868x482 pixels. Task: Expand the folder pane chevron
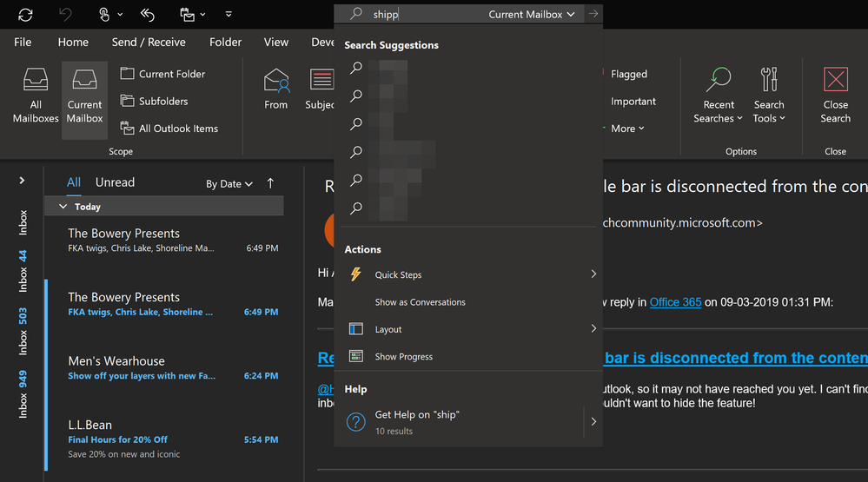pyautogui.click(x=22, y=181)
